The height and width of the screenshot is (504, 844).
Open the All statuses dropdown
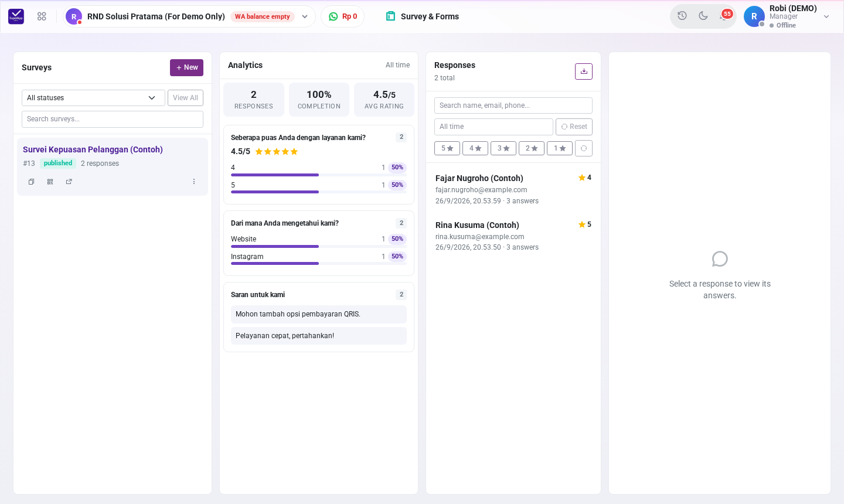coord(93,98)
